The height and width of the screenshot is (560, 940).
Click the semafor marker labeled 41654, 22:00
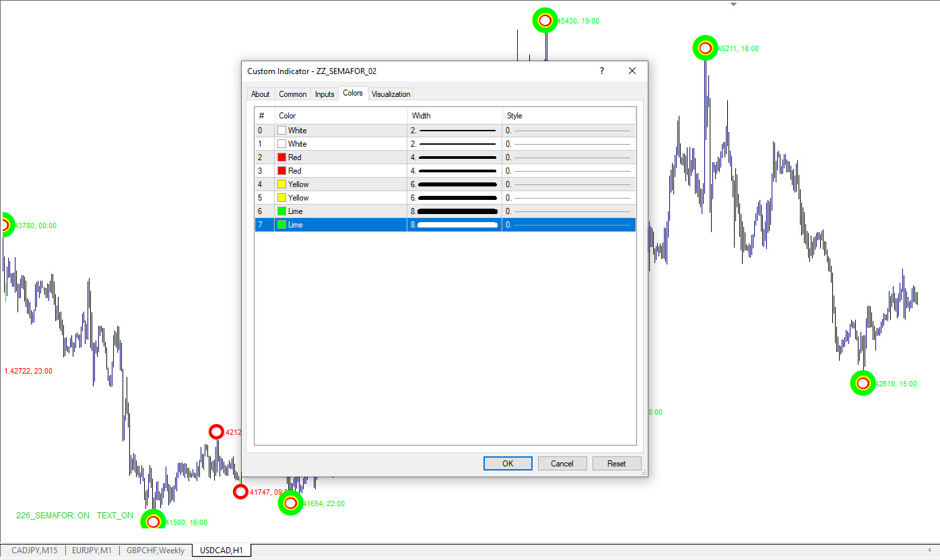290,503
